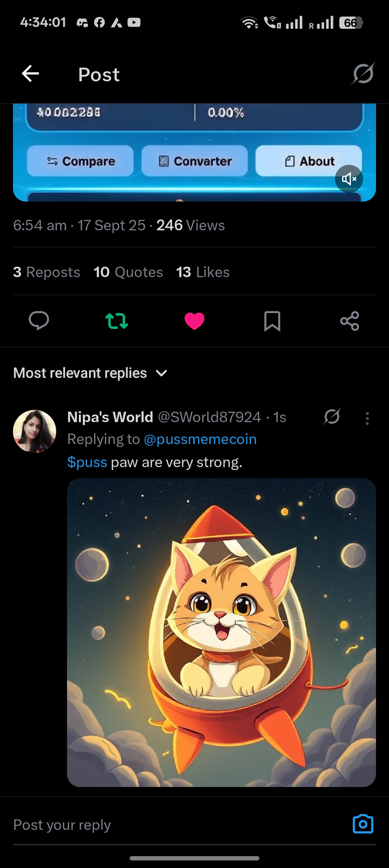Open Nipa's World profile picture
The width and height of the screenshot is (389, 868).
pyautogui.click(x=35, y=431)
